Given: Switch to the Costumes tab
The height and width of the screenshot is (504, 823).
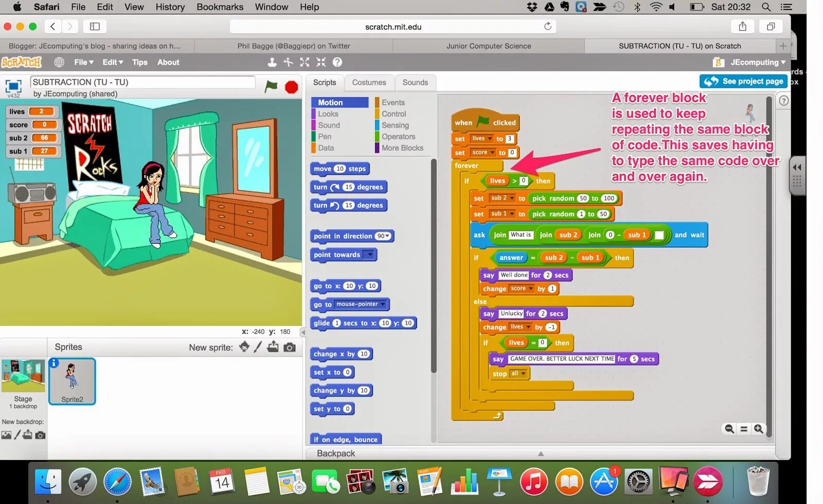Looking at the screenshot, I should pos(369,82).
